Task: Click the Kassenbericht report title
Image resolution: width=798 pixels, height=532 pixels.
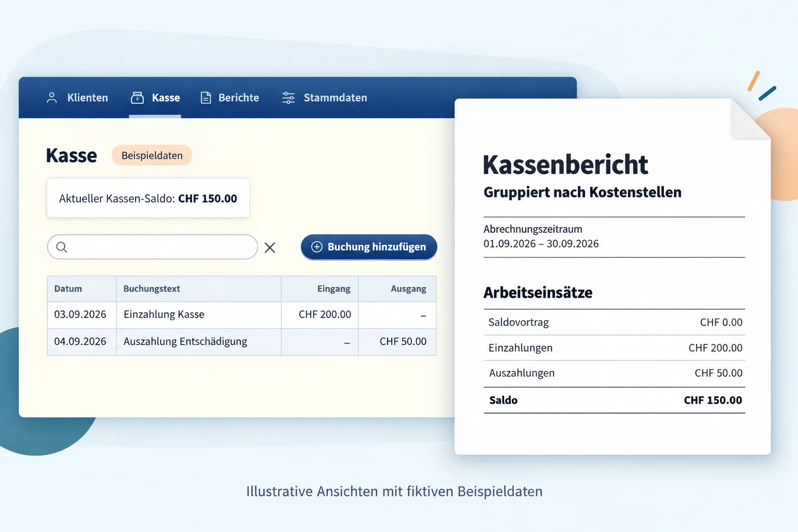Action: click(565, 165)
